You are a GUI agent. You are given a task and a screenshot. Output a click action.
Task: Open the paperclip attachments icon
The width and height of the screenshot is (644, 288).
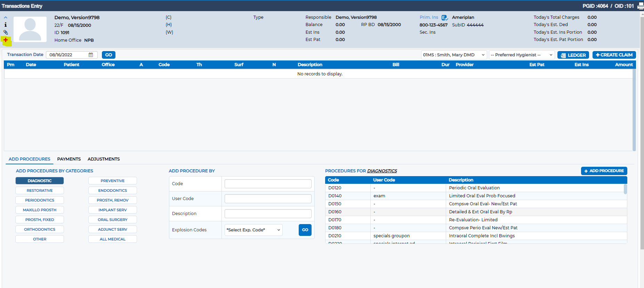coord(6,32)
